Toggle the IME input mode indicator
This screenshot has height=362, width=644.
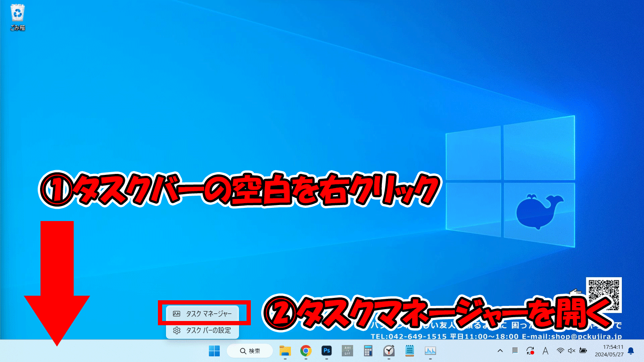coord(545,351)
